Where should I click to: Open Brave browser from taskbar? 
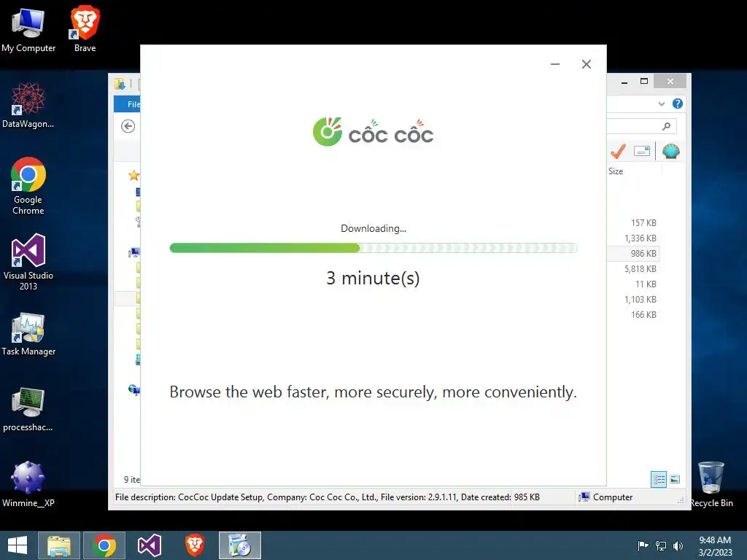pos(194,545)
